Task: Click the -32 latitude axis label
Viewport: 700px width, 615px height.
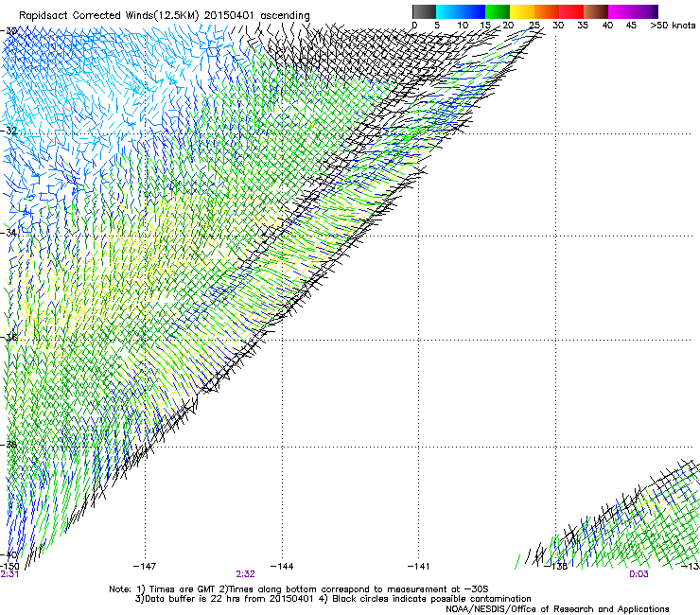Action: point(9,131)
